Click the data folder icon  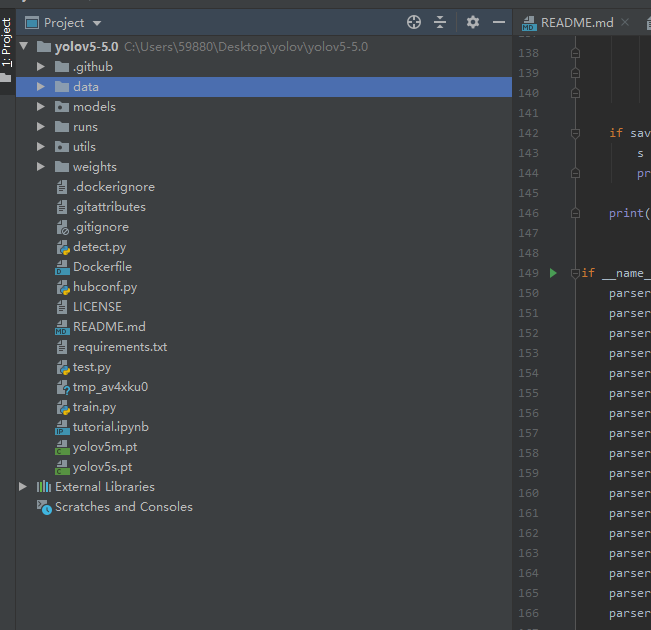[62, 86]
